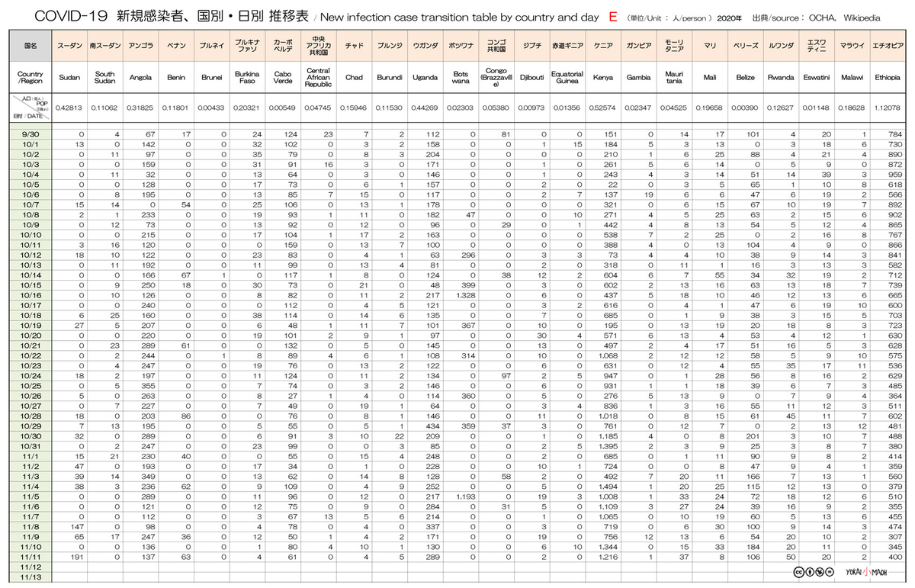
Task: Click the Kenya column header
Action: (602, 78)
